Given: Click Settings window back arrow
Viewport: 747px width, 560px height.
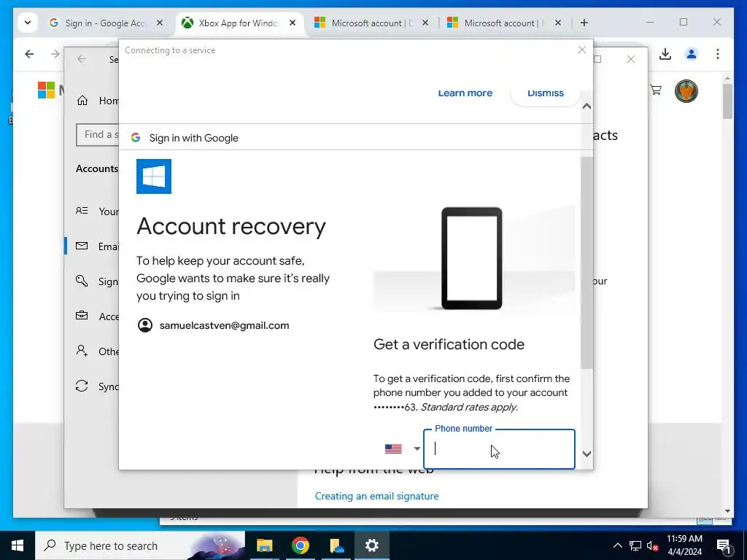Looking at the screenshot, I should click(x=82, y=58).
